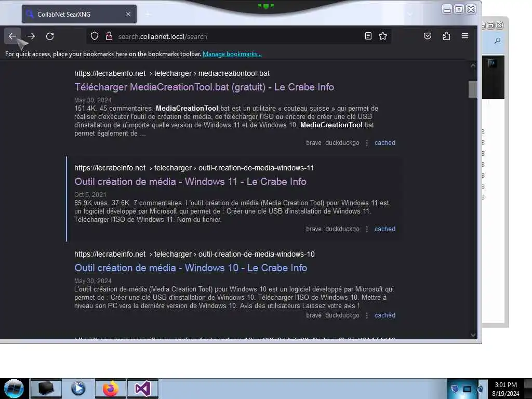Go forward one page

[x=31, y=36]
